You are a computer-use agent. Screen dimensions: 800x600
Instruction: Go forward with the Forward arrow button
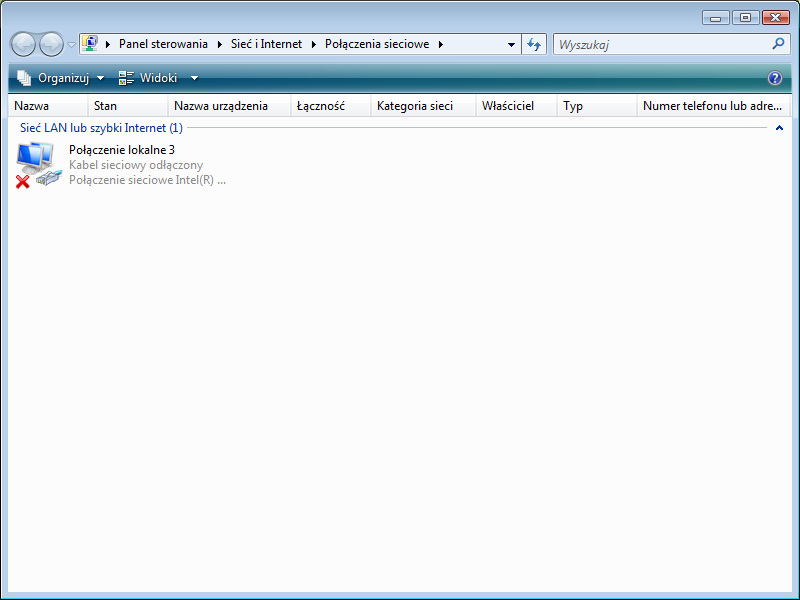pos(52,44)
